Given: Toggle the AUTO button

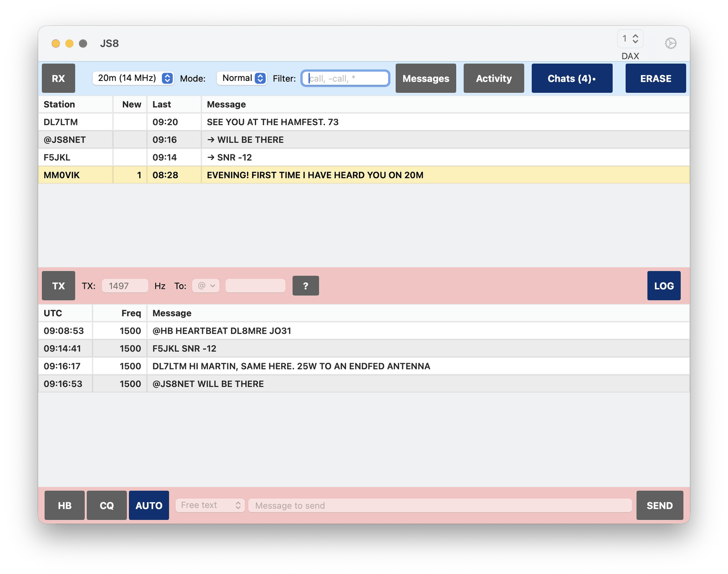Looking at the screenshot, I should (149, 505).
